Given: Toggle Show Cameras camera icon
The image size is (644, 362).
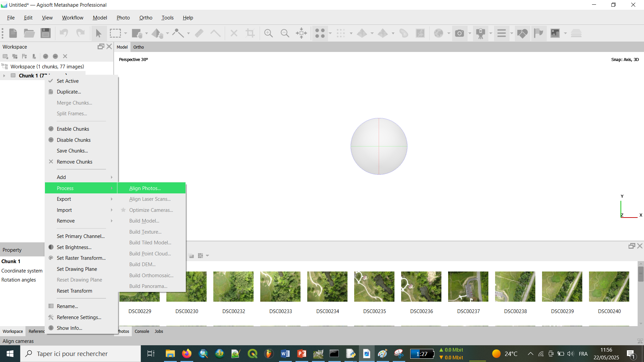Looking at the screenshot, I should point(459,33).
